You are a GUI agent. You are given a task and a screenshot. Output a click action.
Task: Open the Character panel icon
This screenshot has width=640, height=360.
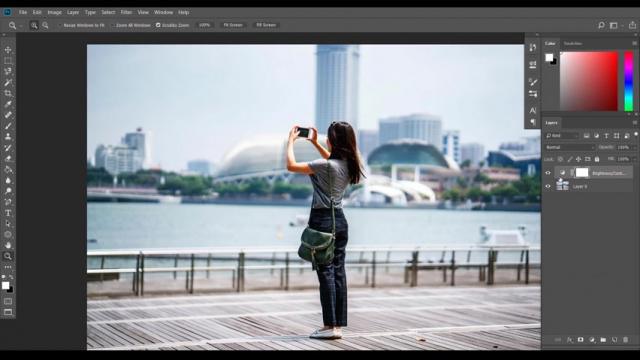[533, 111]
